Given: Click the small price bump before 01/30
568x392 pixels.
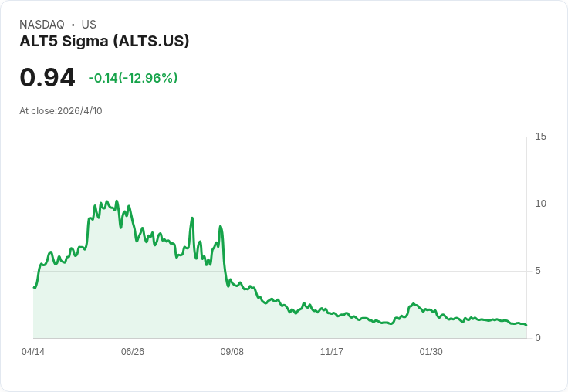Looking at the screenshot, I should [x=414, y=304].
